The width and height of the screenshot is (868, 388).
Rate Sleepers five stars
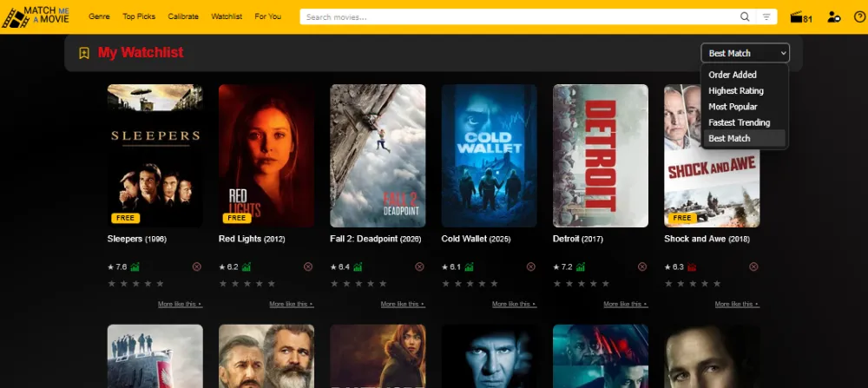(160, 283)
